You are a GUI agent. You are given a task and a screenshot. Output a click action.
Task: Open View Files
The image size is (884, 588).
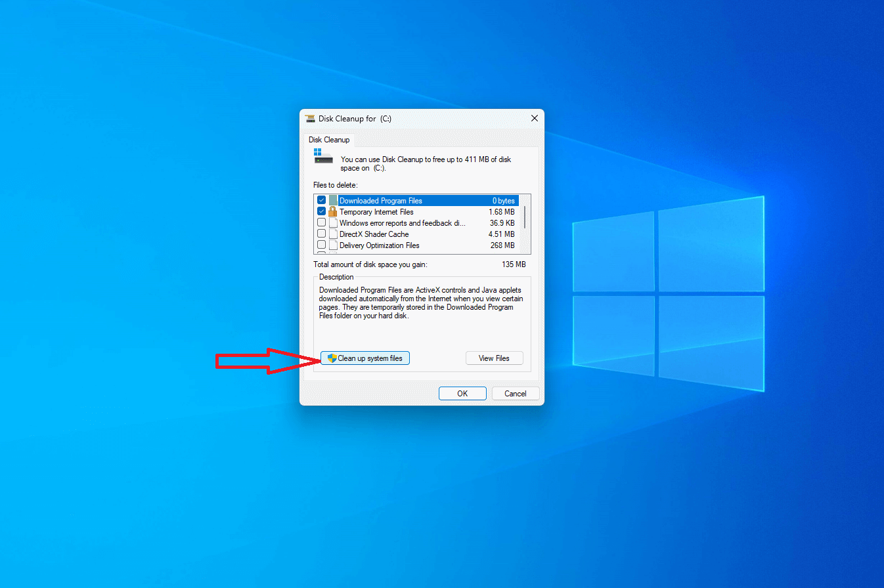[x=495, y=358]
